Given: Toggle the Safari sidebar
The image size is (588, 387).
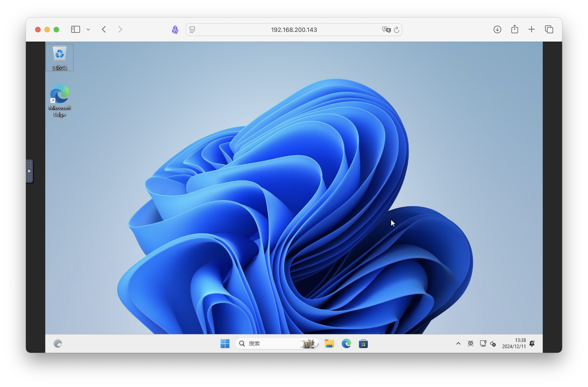Looking at the screenshot, I should [x=75, y=29].
